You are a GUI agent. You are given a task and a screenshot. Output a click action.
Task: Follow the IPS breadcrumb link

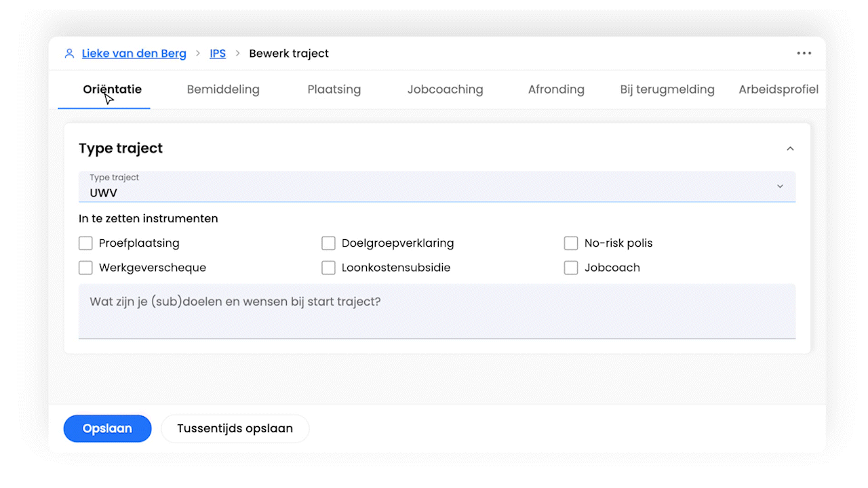click(218, 54)
